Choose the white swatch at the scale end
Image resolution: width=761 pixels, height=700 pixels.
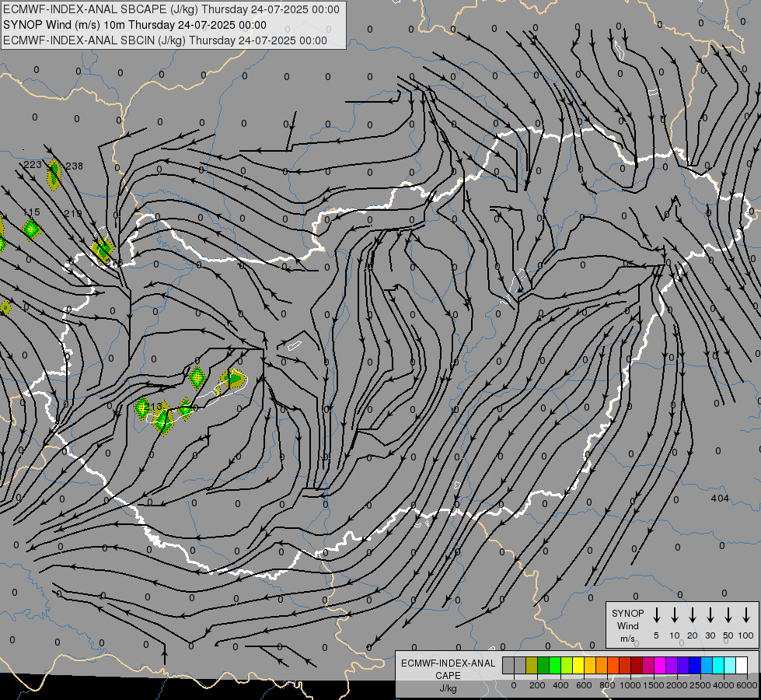(742, 666)
